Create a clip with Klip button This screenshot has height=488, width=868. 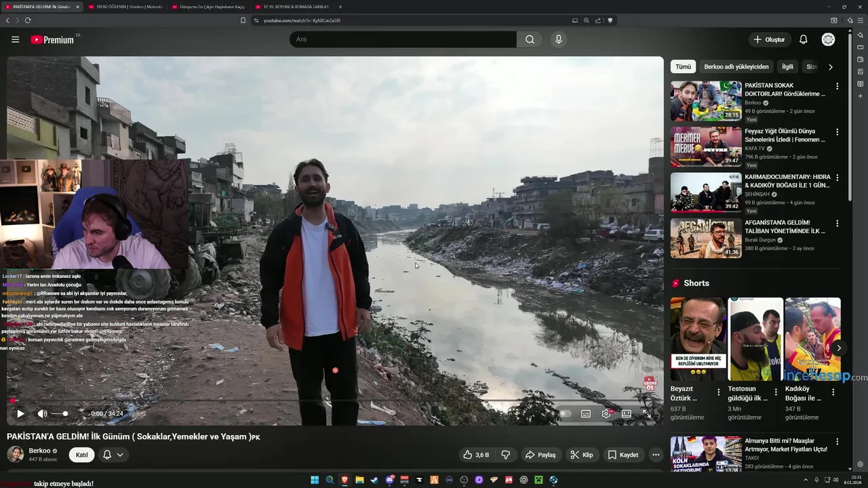[x=582, y=455]
